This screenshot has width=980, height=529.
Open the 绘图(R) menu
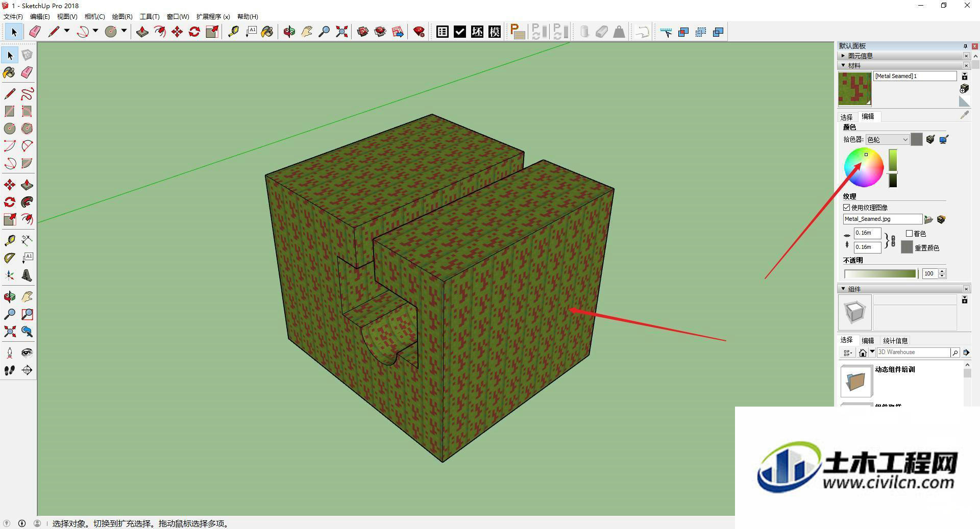click(x=122, y=16)
